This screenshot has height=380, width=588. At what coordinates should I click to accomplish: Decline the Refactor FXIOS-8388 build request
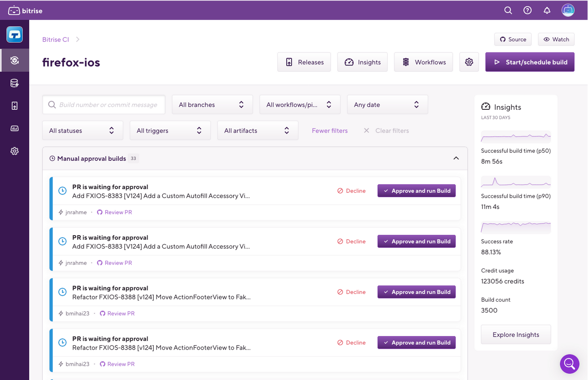coord(351,292)
